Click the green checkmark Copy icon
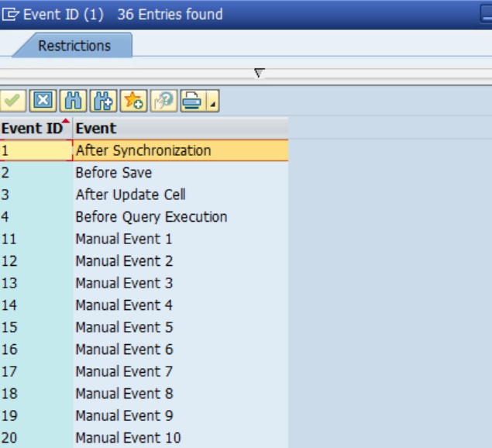 (x=13, y=100)
